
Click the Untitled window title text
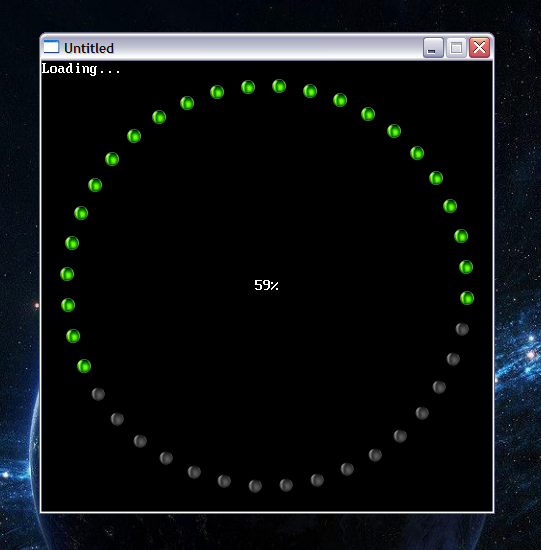[89, 48]
